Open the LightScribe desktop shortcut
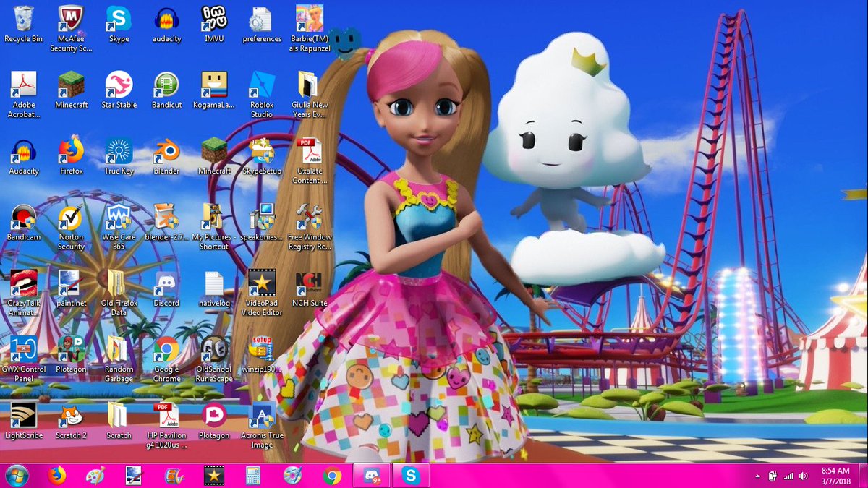The height and width of the screenshot is (488, 868). point(23,421)
